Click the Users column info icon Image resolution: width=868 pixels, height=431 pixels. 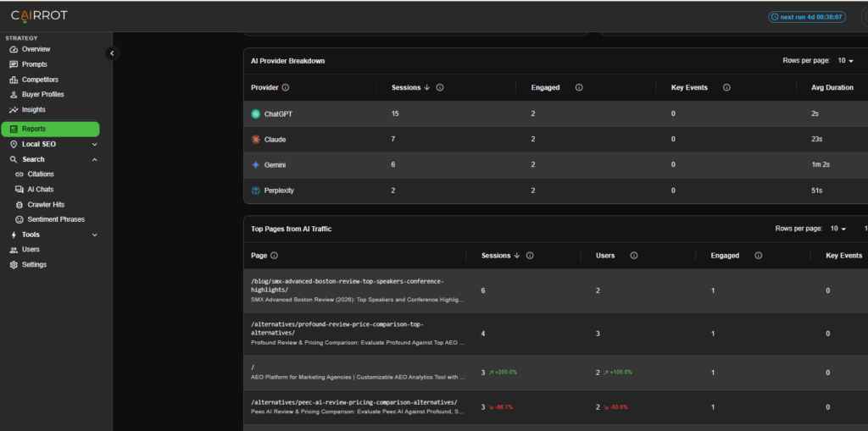point(634,256)
